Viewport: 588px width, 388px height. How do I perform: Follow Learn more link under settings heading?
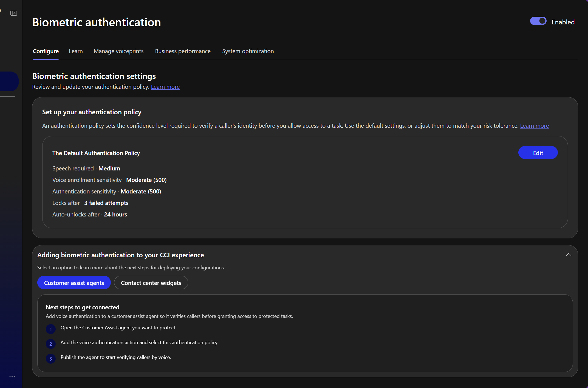(165, 87)
